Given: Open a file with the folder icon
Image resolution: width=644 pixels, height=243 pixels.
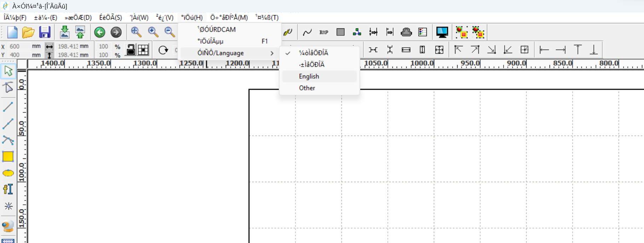Looking at the screenshot, I should click(x=28, y=32).
